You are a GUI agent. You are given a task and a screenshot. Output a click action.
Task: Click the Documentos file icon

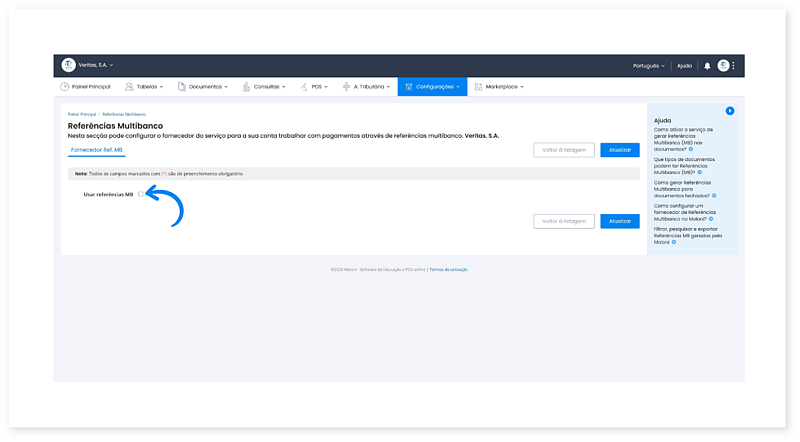pos(181,87)
